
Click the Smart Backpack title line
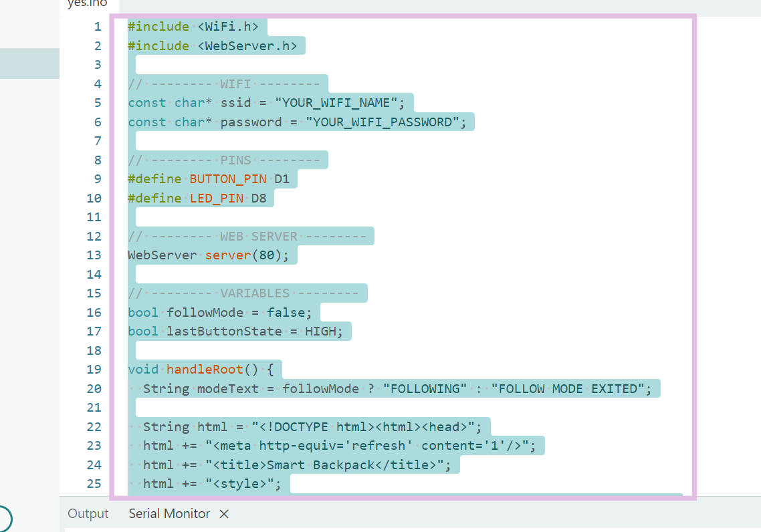(296, 464)
